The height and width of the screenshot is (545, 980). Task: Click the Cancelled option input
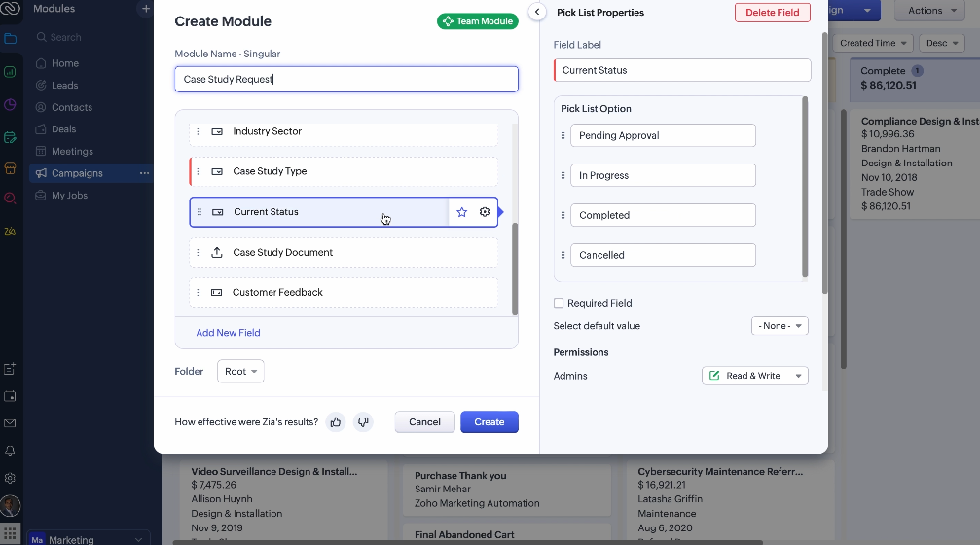tap(663, 255)
